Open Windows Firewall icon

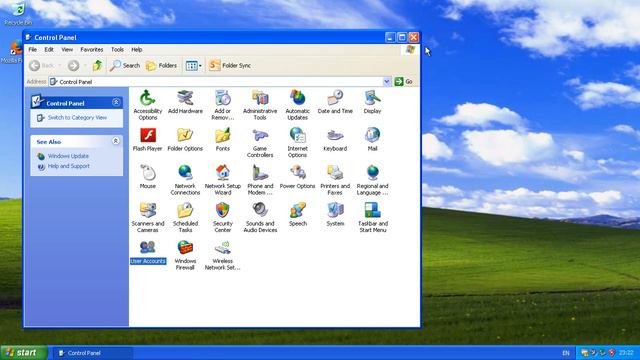[x=185, y=255]
